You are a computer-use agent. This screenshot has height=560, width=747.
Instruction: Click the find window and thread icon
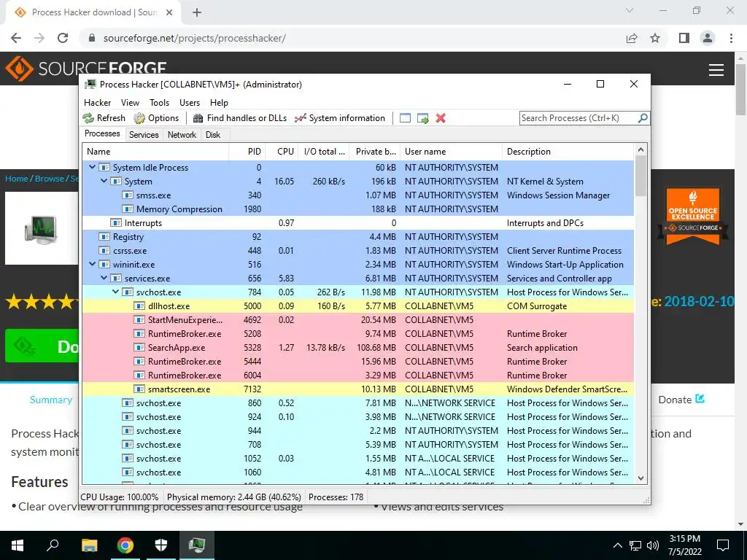(422, 118)
